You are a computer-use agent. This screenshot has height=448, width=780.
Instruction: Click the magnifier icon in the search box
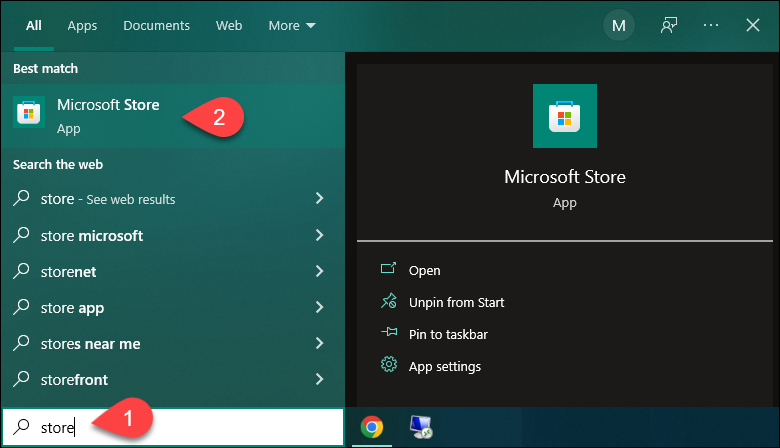pyautogui.click(x=21, y=427)
